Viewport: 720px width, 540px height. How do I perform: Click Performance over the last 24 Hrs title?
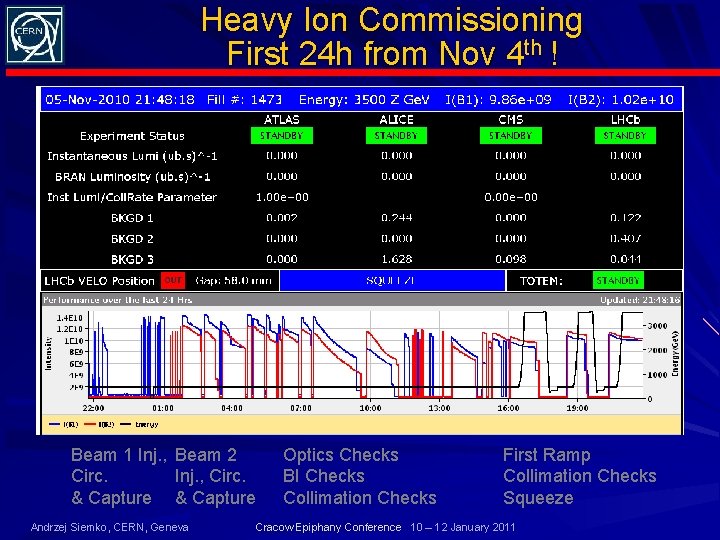[x=118, y=300]
